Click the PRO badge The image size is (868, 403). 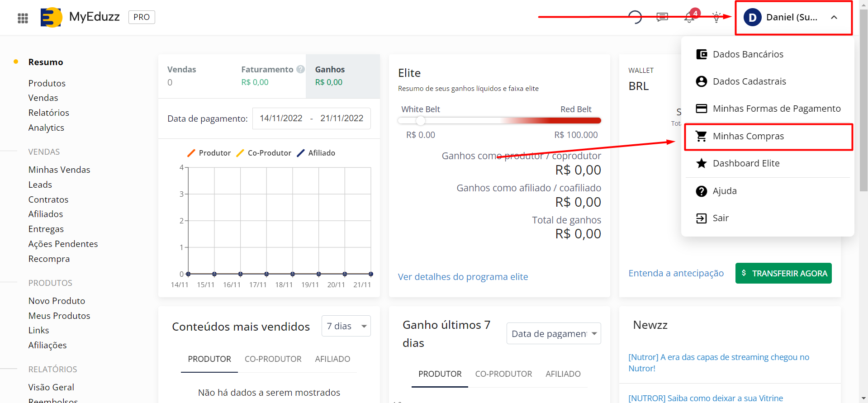pyautogui.click(x=142, y=17)
